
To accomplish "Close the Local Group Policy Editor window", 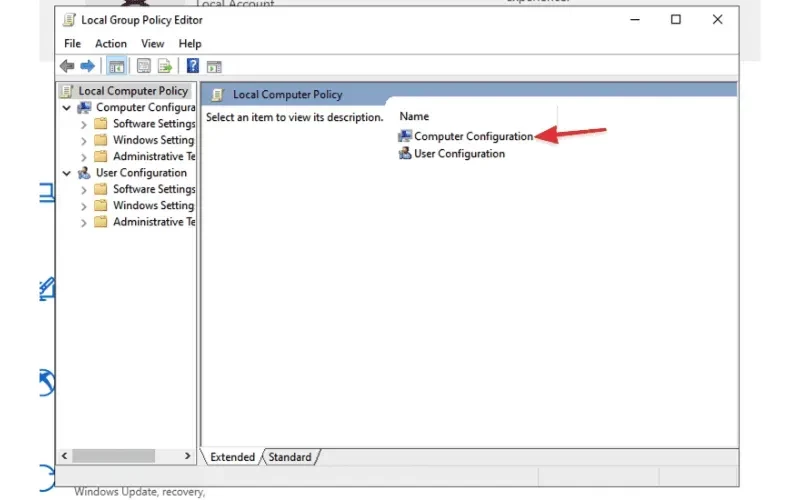I will 717,19.
